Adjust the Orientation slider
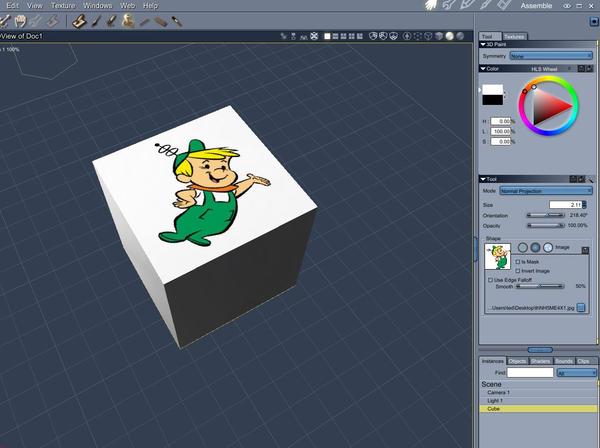The height and width of the screenshot is (448, 600). coord(546,215)
